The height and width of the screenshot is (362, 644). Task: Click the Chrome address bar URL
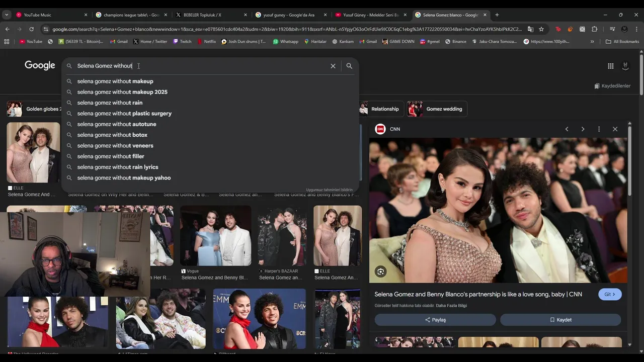pyautogui.click(x=287, y=29)
